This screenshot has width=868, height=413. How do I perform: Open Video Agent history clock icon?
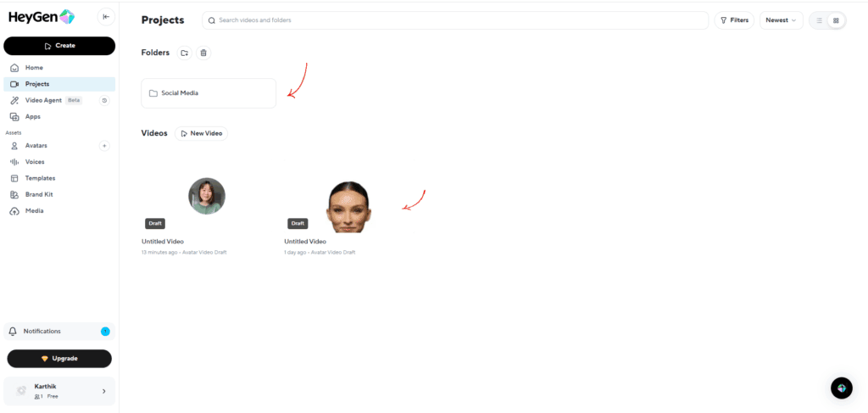[104, 101]
